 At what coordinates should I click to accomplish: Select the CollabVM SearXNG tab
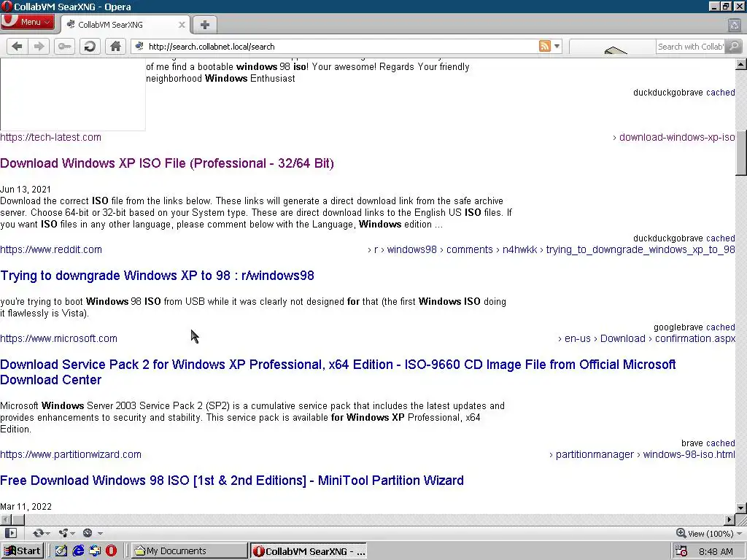125,25
